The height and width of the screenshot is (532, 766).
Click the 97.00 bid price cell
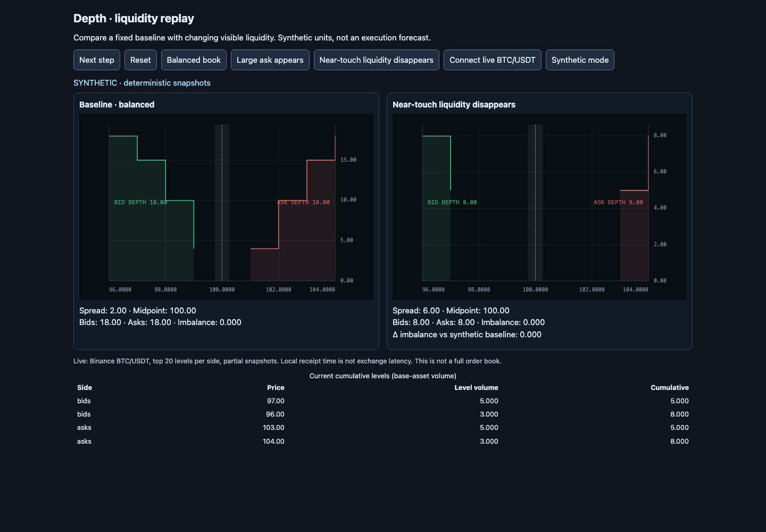(x=276, y=401)
